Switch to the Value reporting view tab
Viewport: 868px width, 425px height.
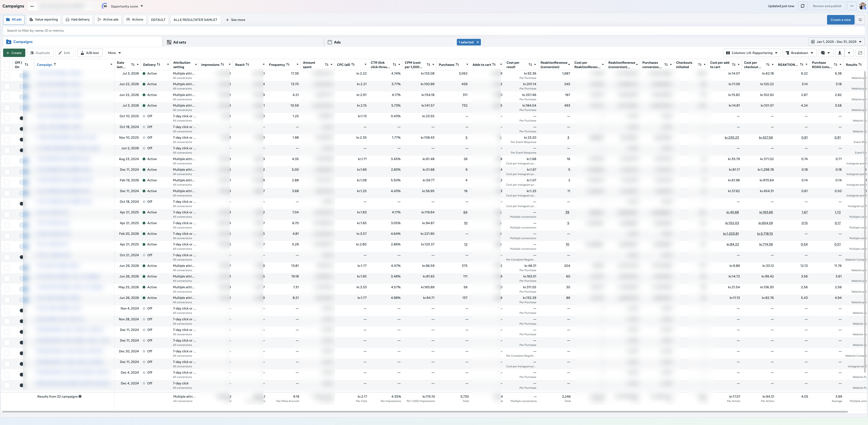(44, 20)
